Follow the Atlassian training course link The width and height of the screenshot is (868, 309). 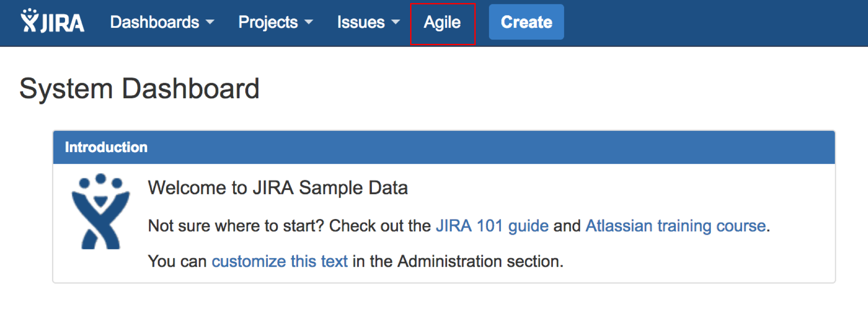tap(675, 226)
